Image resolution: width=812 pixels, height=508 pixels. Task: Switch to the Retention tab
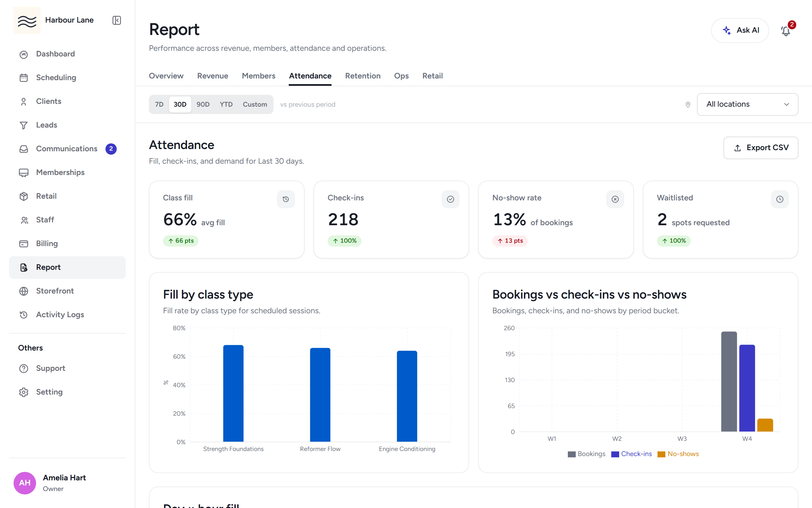tap(363, 76)
